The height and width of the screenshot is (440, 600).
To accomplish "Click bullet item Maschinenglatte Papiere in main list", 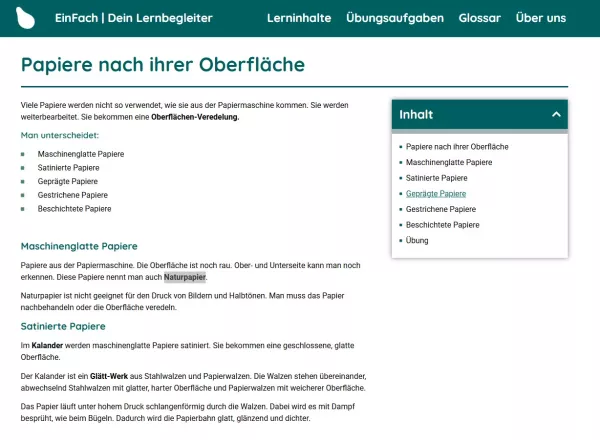I will [81, 154].
